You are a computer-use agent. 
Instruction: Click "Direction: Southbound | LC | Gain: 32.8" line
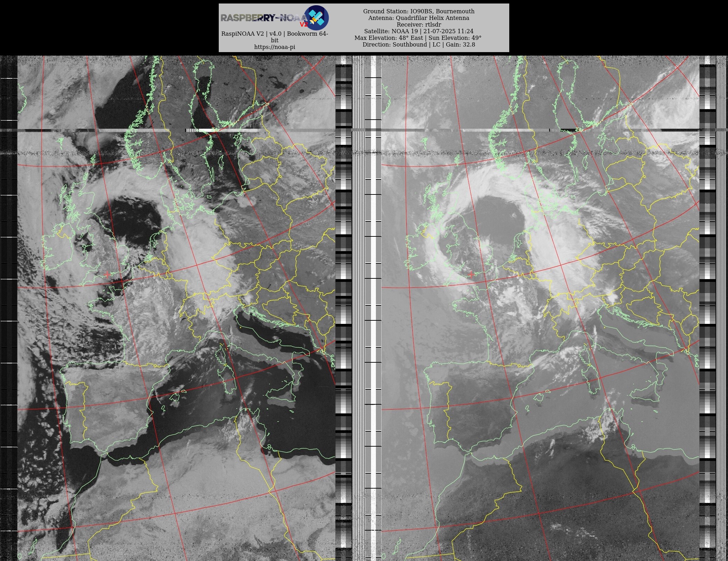[419, 44]
